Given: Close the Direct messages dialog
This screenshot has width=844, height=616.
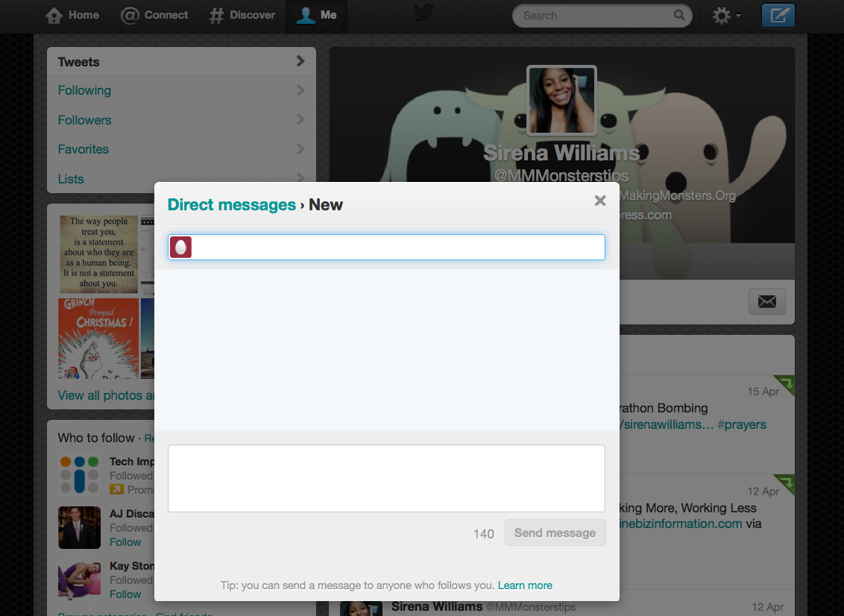Looking at the screenshot, I should tap(600, 201).
